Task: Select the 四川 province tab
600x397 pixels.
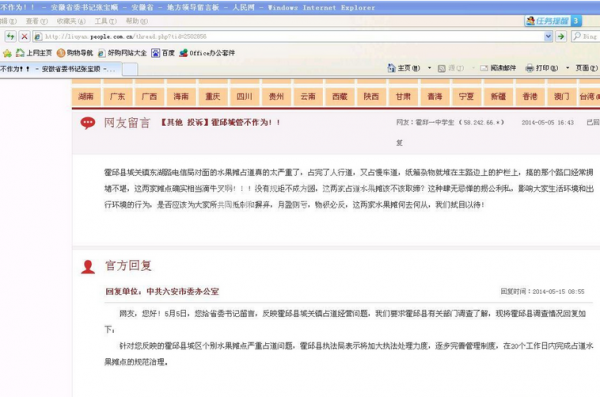Action: pos(245,96)
